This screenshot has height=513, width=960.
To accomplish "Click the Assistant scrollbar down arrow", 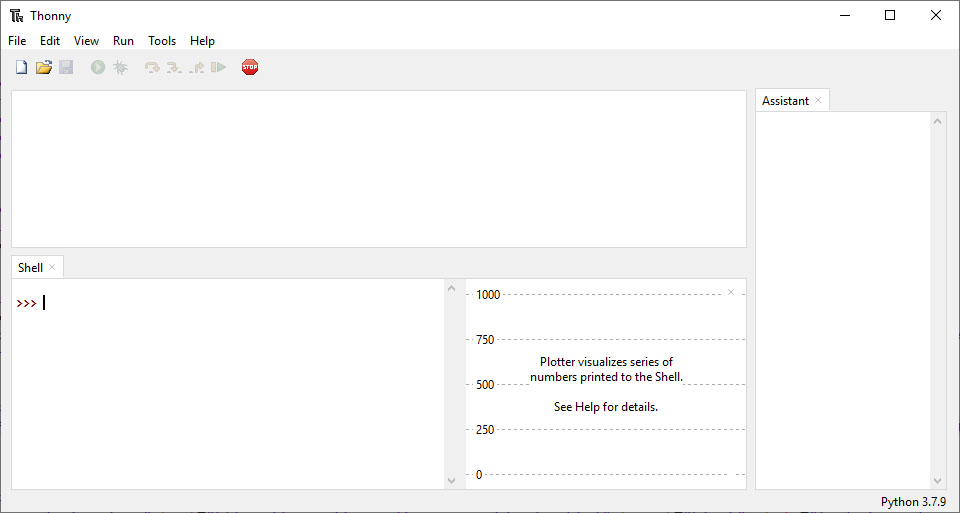I will pyautogui.click(x=937, y=481).
